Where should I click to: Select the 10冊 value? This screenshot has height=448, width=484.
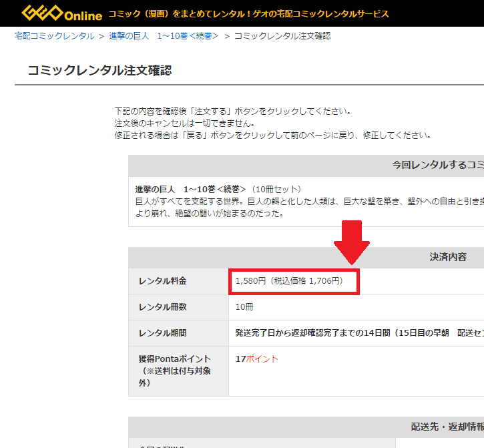244,307
